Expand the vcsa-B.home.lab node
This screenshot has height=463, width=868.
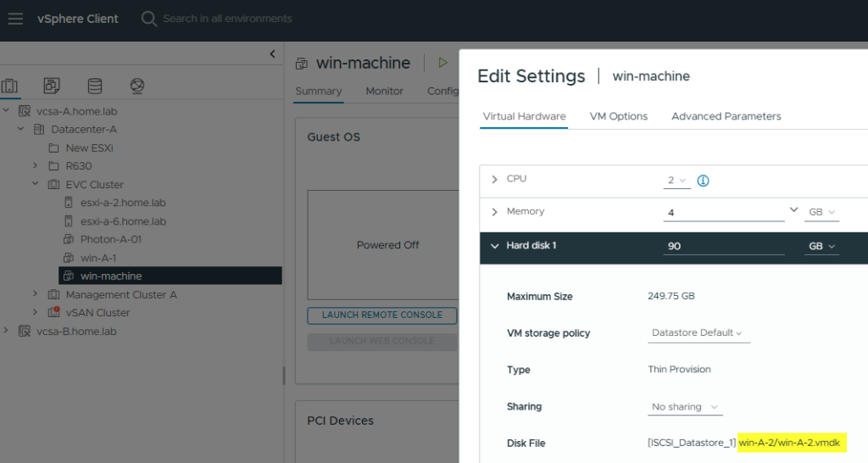[6, 331]
